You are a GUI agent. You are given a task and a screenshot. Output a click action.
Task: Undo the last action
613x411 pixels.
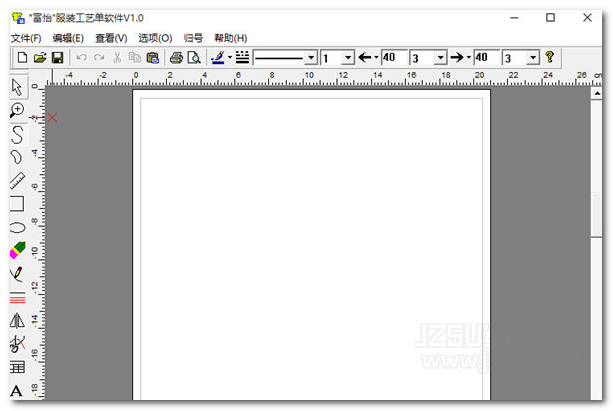pos(81,58)
